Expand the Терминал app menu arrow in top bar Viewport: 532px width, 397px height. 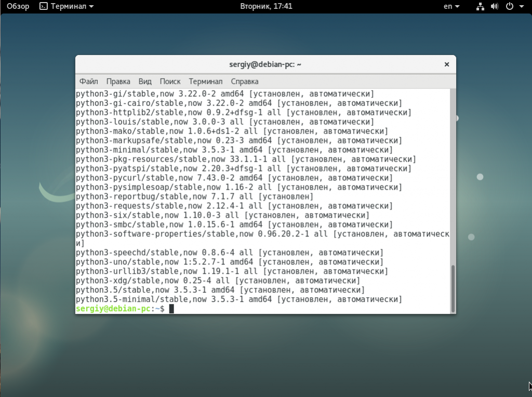[x=91, y=7]
